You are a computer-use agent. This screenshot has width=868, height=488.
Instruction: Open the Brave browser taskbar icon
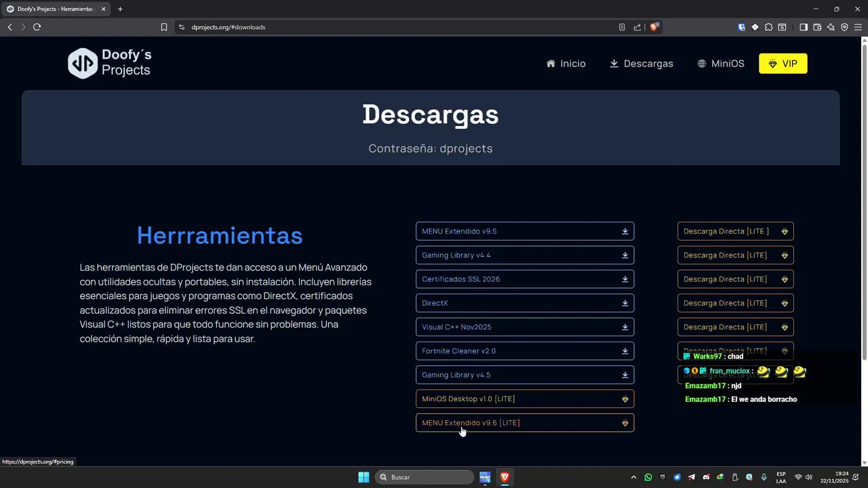505,477
